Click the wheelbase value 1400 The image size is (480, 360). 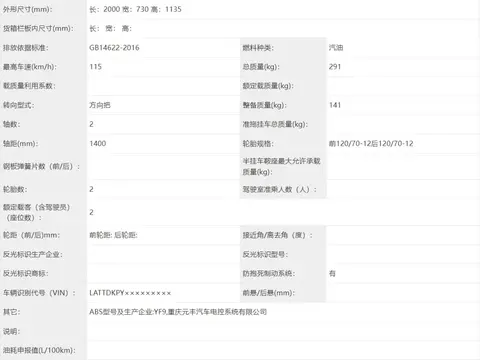click(98, 144)
